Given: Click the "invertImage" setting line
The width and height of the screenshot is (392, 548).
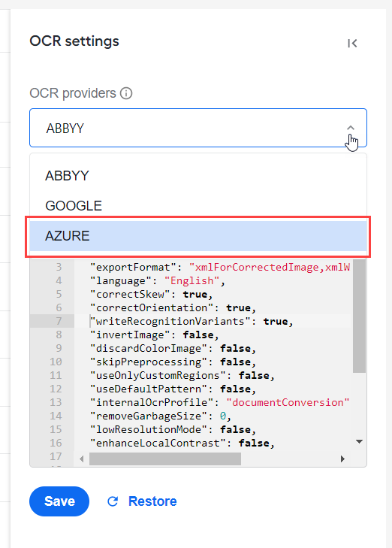Looking at the screenshot, I should click(x=154, y=335).
